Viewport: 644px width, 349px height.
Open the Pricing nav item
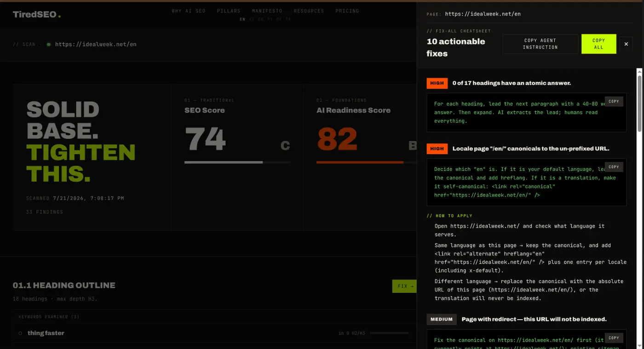347,11
